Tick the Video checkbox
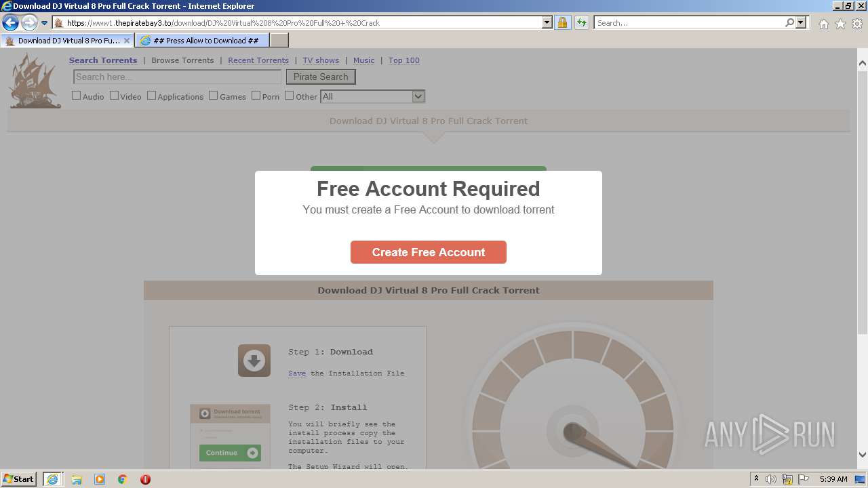 click(115, 96)
